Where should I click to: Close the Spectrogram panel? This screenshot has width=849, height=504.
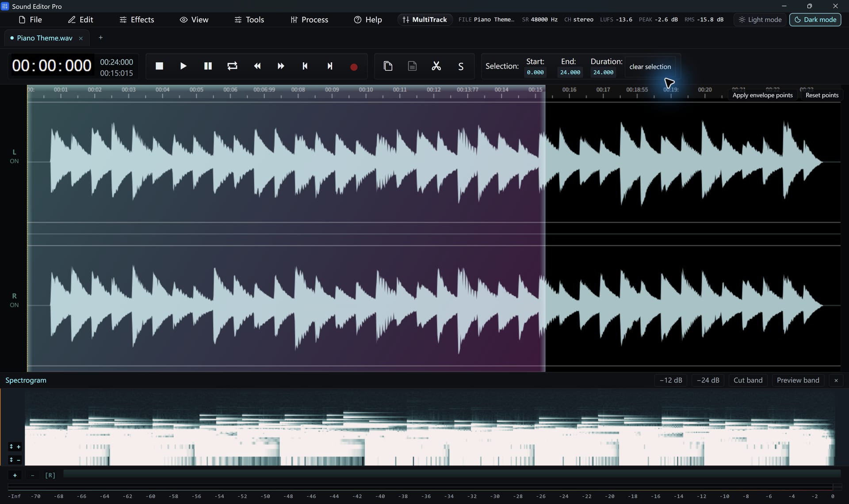[x=836, y=380]
